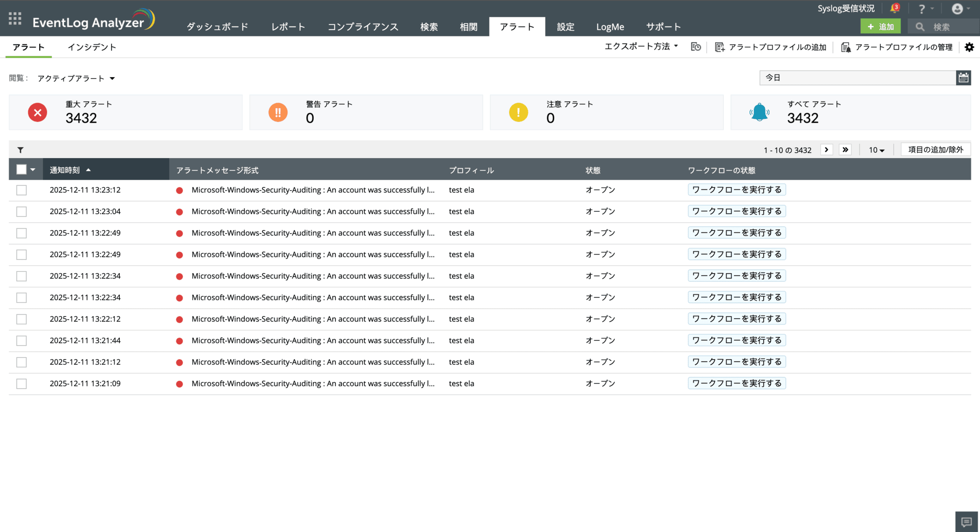Image resolution: width=980 pixels, height=532 pixels.
Task: Open the apps grid launcher icon
Action: coord(15,19)
